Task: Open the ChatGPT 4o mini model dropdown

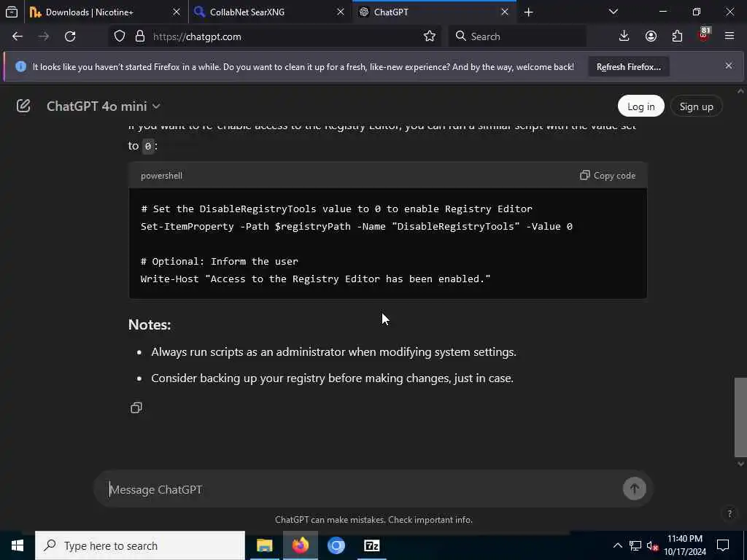Action: 103,106
